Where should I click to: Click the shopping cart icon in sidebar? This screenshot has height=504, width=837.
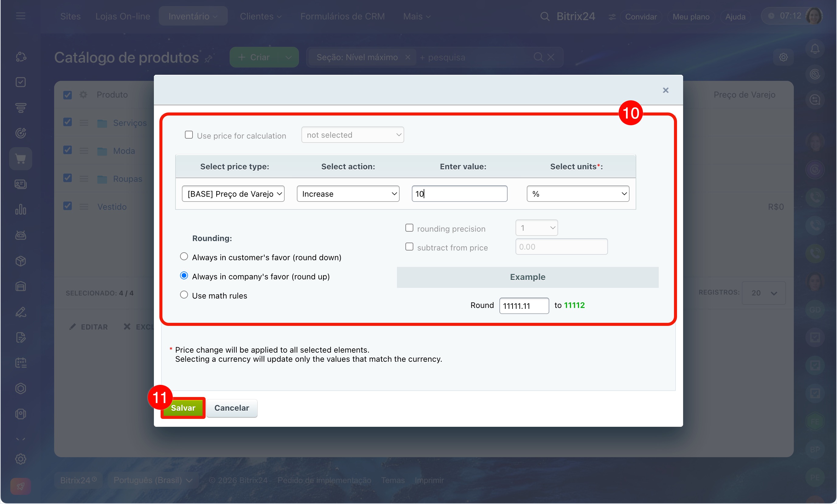click(x=21, y=159)
